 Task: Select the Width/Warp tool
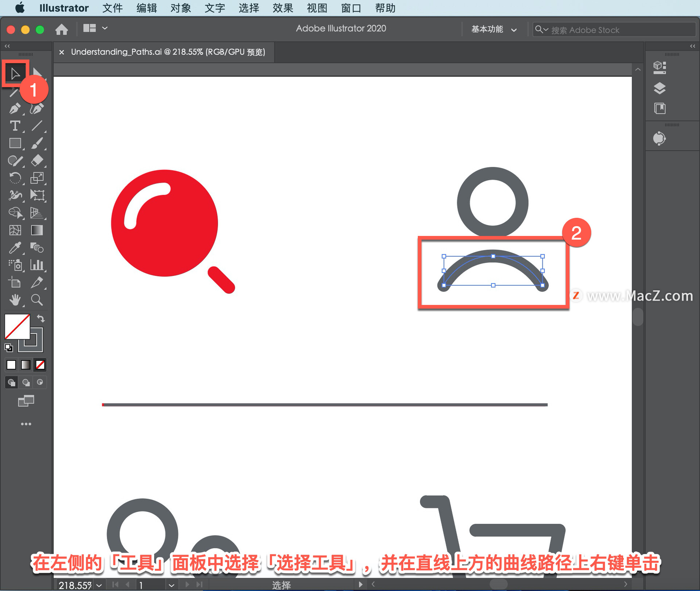pyautogui.click(x=15, y=196)
